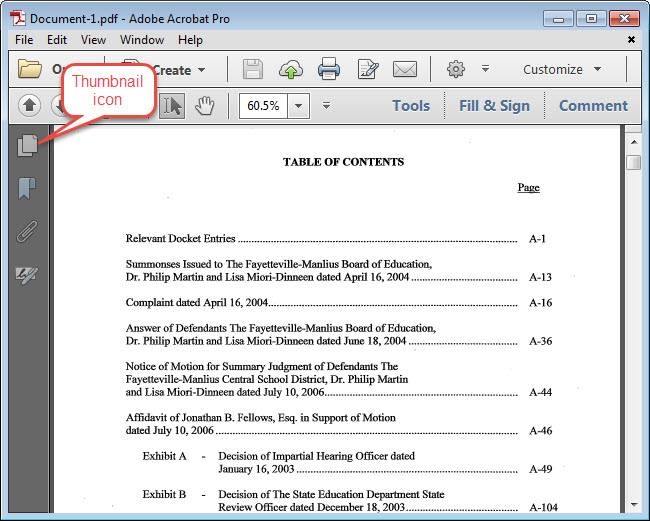This screenshot has height=521, width=650.
Task: Click the 60.5% zoom input field
Action: 263,106
